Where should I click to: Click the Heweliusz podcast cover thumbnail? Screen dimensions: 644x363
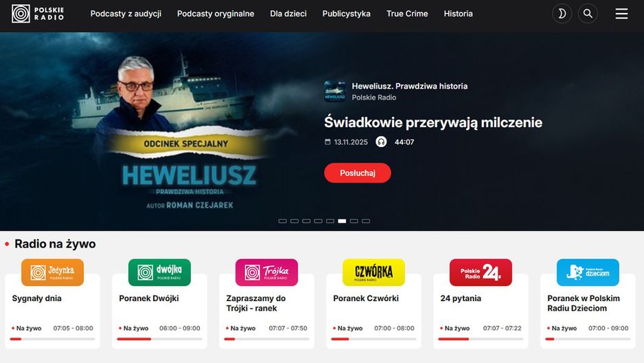[x=335, y=91]
